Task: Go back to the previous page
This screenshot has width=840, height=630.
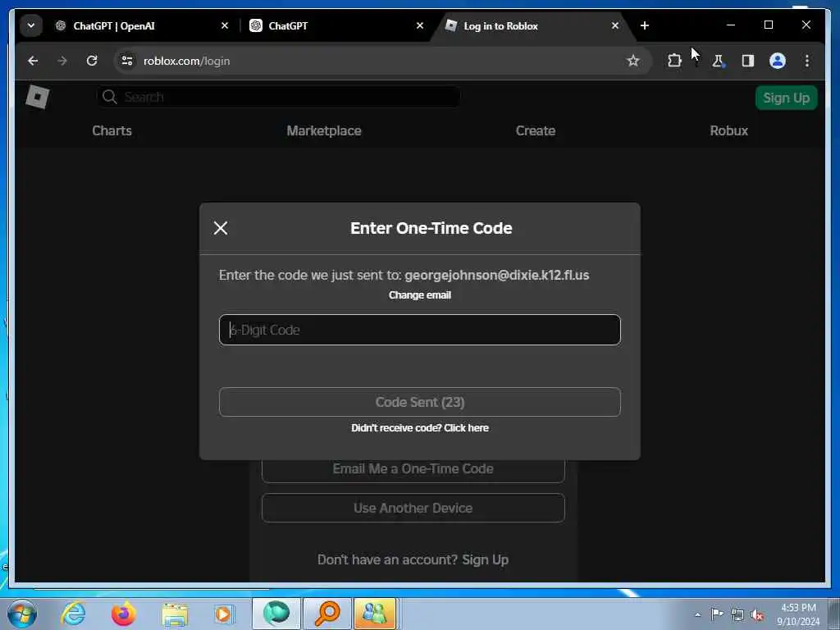Action: 33,61
